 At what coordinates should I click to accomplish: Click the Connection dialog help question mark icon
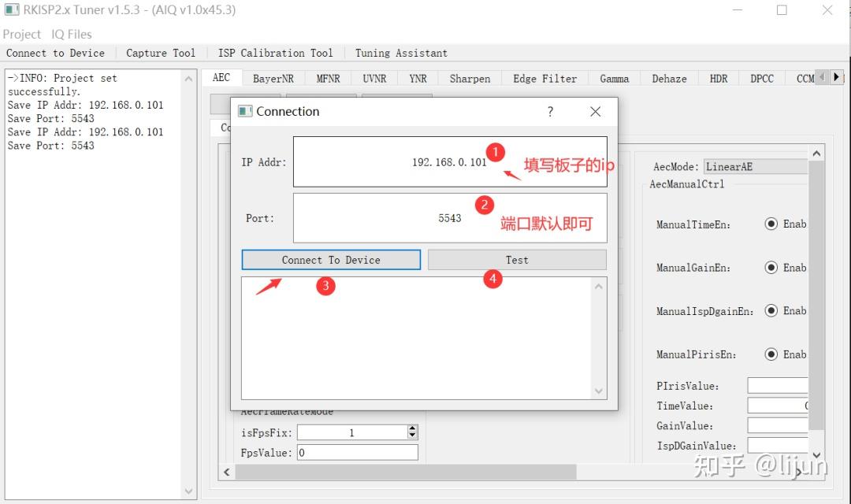550,112
